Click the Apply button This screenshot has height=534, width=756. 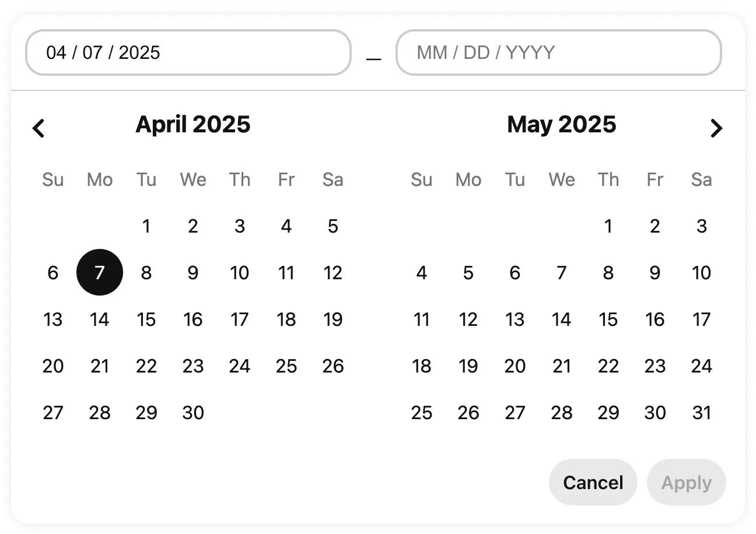[x=686, y=482]
